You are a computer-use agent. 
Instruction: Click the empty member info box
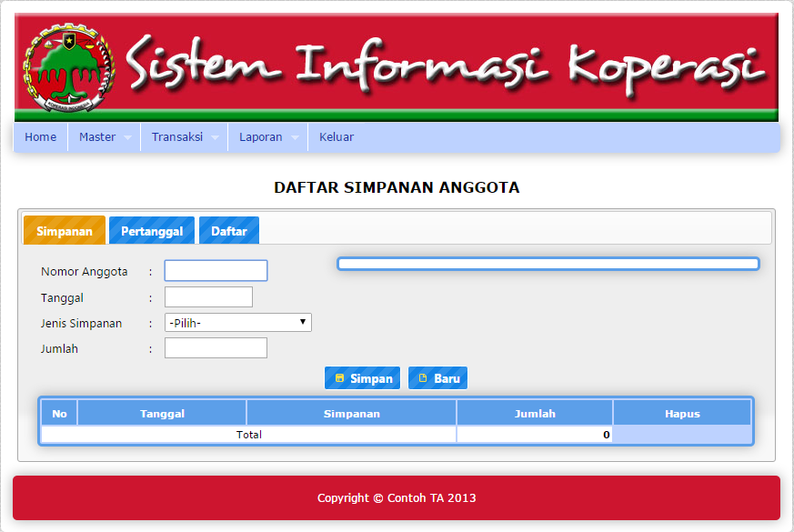point(548,264)
